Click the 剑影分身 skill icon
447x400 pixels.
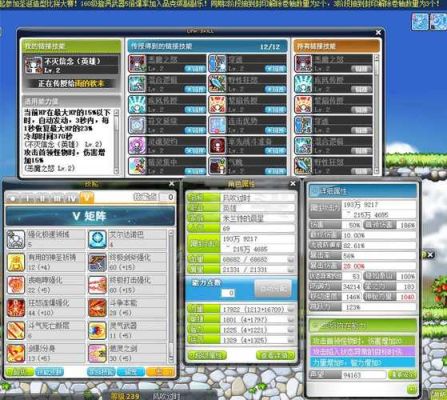[16, 353]
